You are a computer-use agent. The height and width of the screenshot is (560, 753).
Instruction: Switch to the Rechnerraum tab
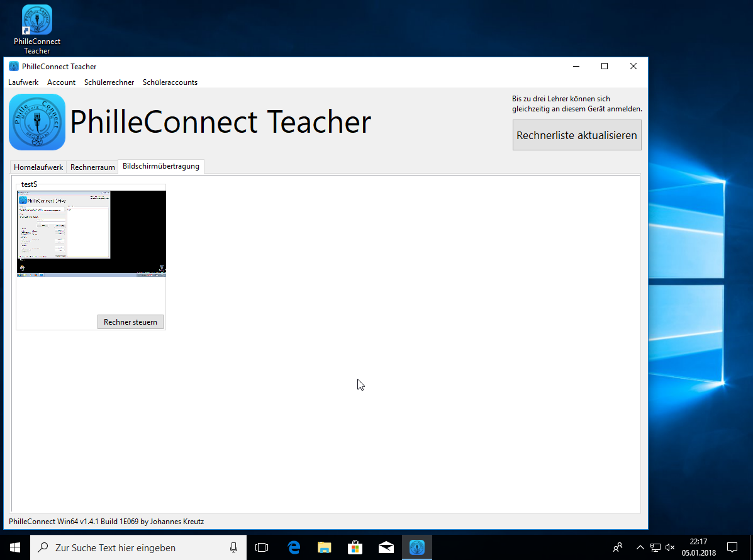point(92,167)
